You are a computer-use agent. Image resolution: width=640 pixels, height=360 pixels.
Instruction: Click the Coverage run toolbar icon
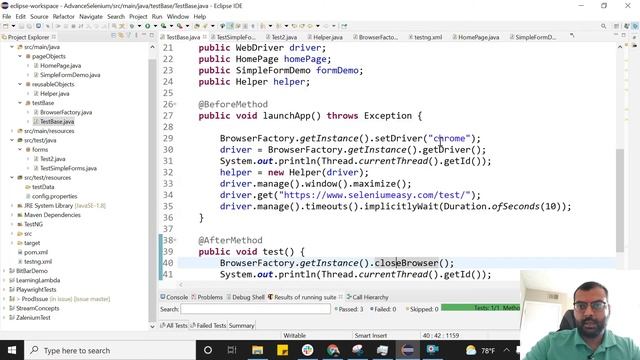pos(163,26)
